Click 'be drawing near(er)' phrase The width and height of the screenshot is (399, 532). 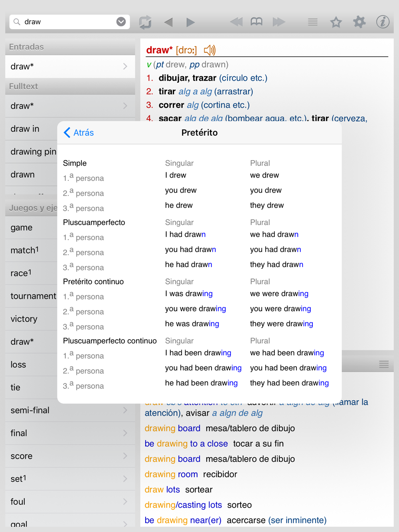183,520
